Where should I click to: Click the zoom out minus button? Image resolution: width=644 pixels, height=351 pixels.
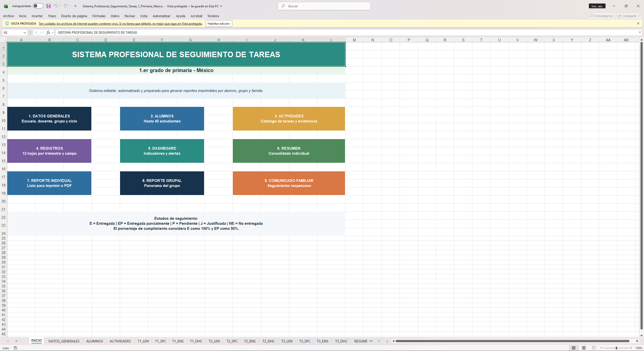[601, 348]
